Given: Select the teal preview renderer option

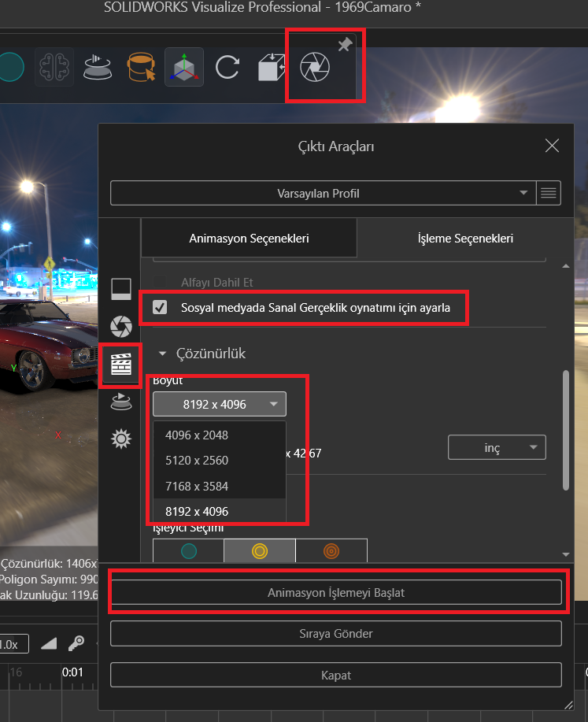Looking at the screenshot, I should (x=188, y=551).
